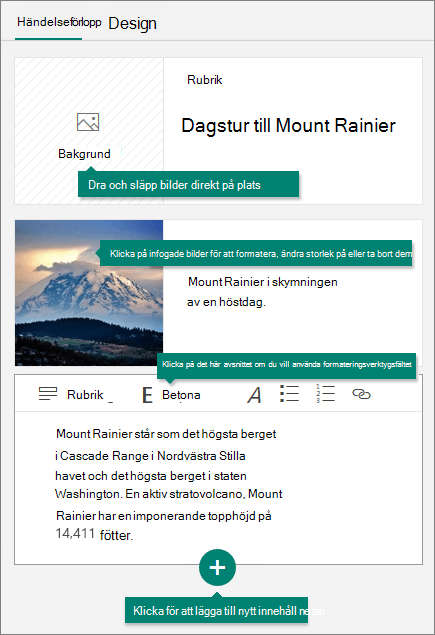Screen dimensions: 435x635
Task: Click text line Rainier har en imponerande topphöjd på
Action: click(x=164, y=516)
